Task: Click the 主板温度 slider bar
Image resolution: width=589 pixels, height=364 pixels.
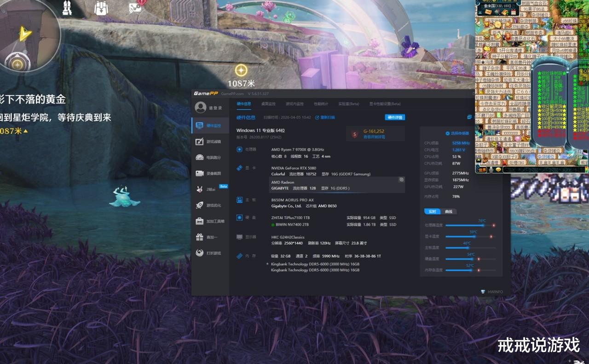Action: [x=470, y=248]
